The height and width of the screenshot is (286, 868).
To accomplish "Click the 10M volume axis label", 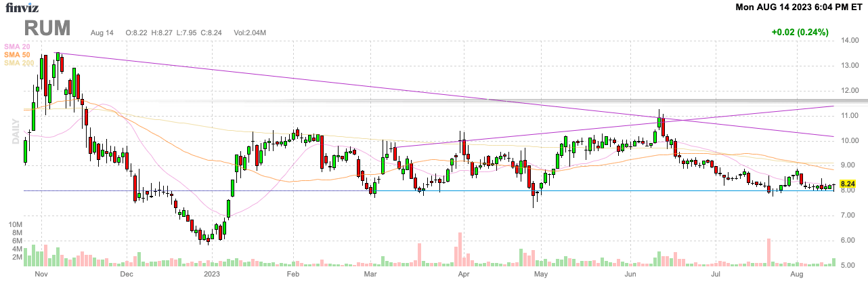I will (x=17, y=224).
